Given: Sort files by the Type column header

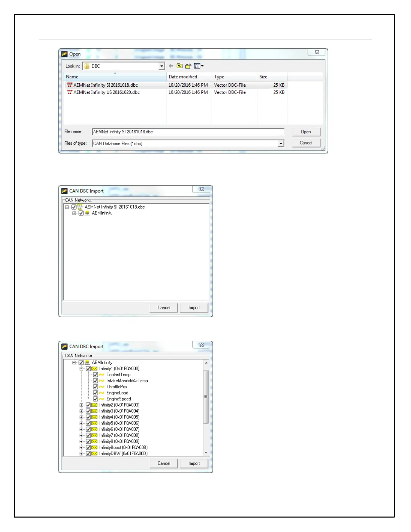Looking at the screenshot, I should point(234,77).
